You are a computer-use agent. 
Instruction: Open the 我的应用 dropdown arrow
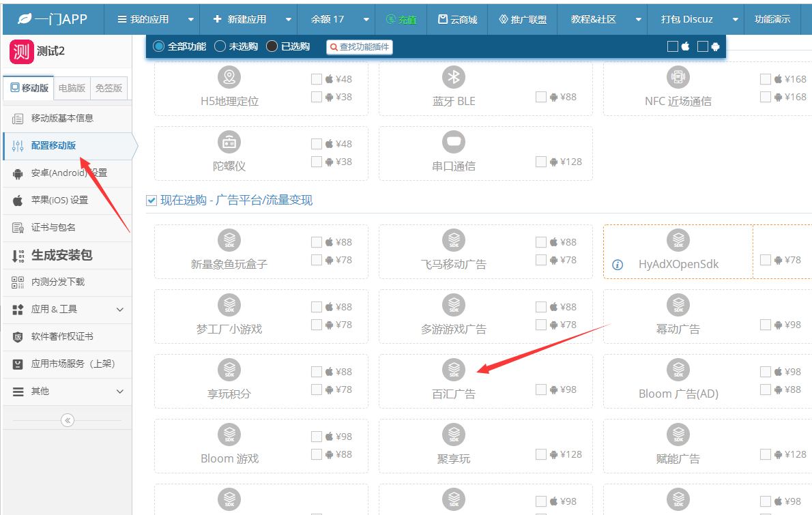click(190, 20)
